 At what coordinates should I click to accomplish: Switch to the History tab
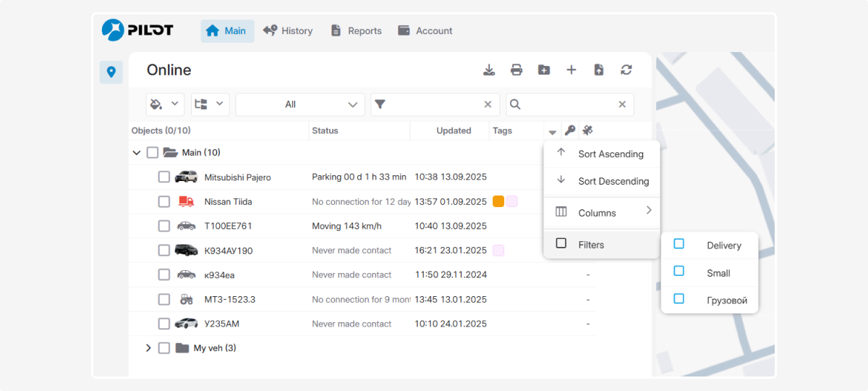click(288, 31)
